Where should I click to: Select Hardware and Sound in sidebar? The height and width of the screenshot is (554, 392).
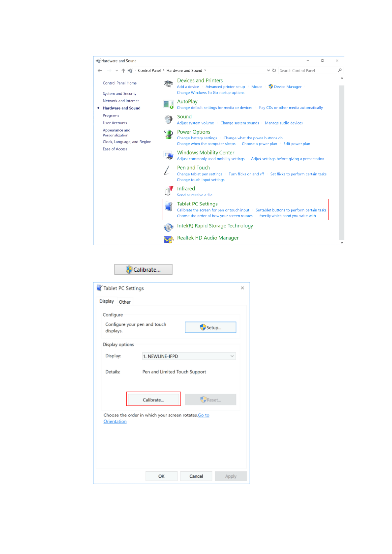(x=122, y=108)
